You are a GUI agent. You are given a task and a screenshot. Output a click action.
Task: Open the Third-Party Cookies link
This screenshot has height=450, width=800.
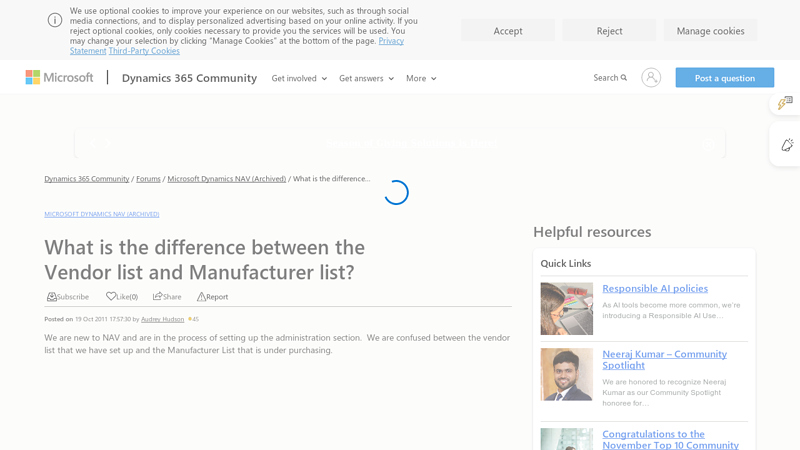(144, 51)
